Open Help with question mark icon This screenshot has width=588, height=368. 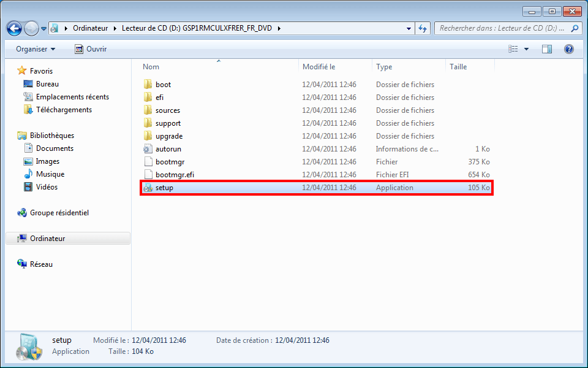569,49
